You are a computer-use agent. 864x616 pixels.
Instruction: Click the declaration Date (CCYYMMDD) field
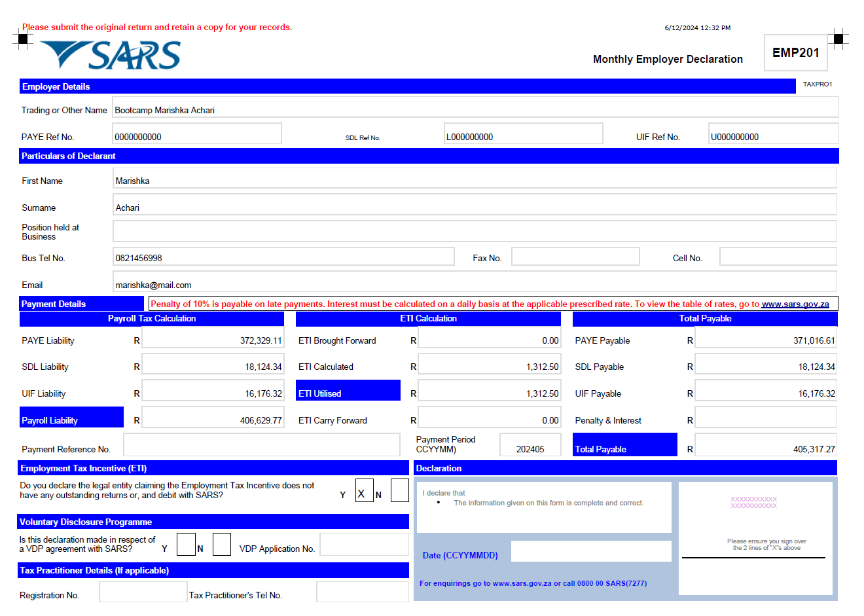(590, 551)
